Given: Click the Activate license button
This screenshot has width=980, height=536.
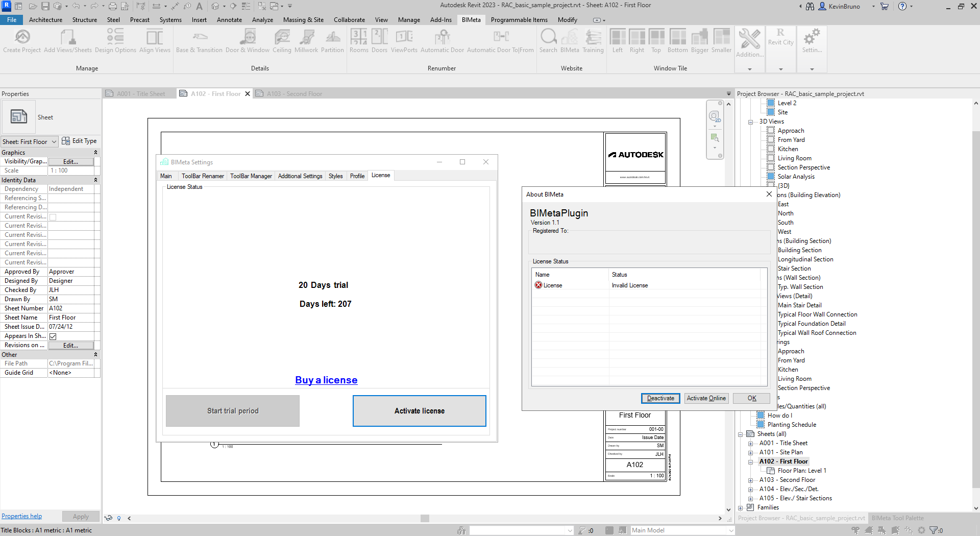Looking at the screenshot, I should pyautogui.click(x=420, y=411).
